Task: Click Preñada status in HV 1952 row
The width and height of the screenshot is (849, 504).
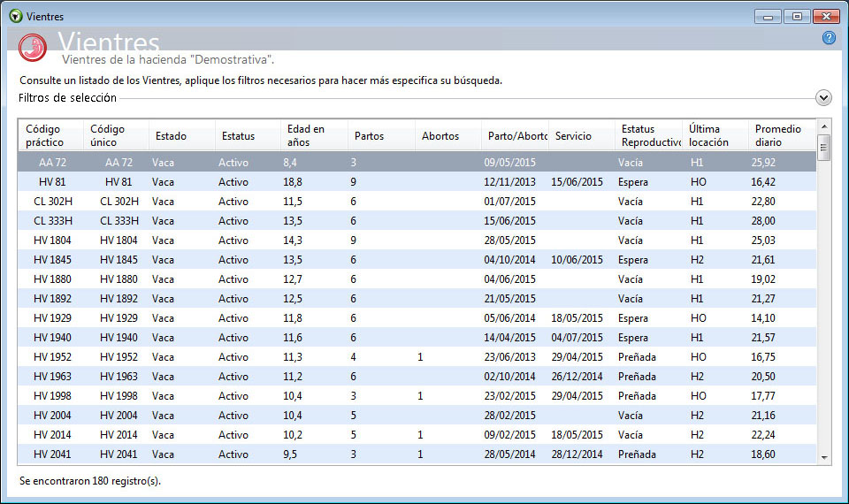Action: [x=637, y=357]
